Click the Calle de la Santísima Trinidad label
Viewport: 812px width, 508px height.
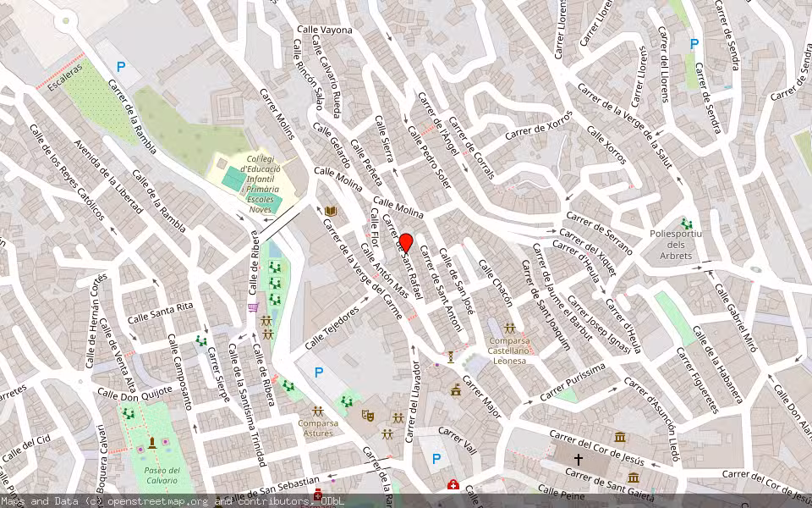pos(247,405)
